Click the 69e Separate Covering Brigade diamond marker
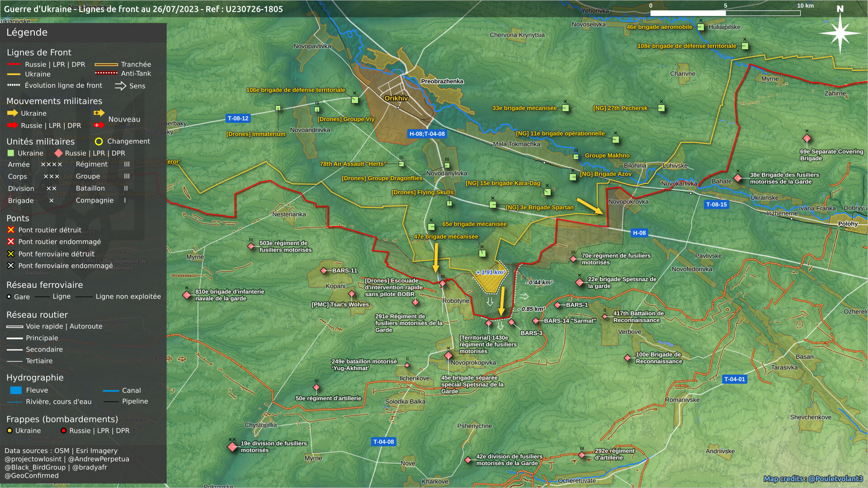The width and height of the screenshot is (868, 488). click(807, 138)
